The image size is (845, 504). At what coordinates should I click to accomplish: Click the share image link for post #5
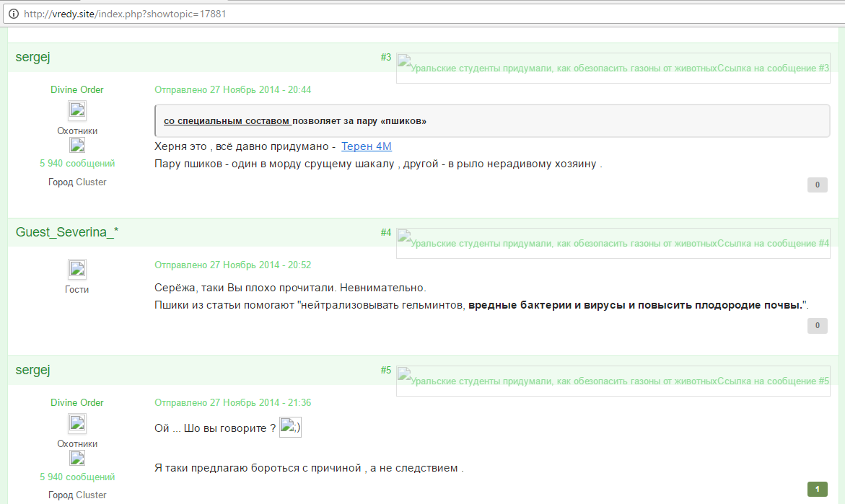click(613, 381)
